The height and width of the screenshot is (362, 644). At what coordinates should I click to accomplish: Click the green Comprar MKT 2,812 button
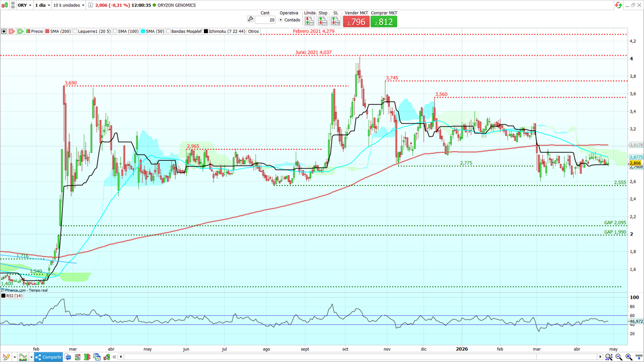click(x=383, y=22)
